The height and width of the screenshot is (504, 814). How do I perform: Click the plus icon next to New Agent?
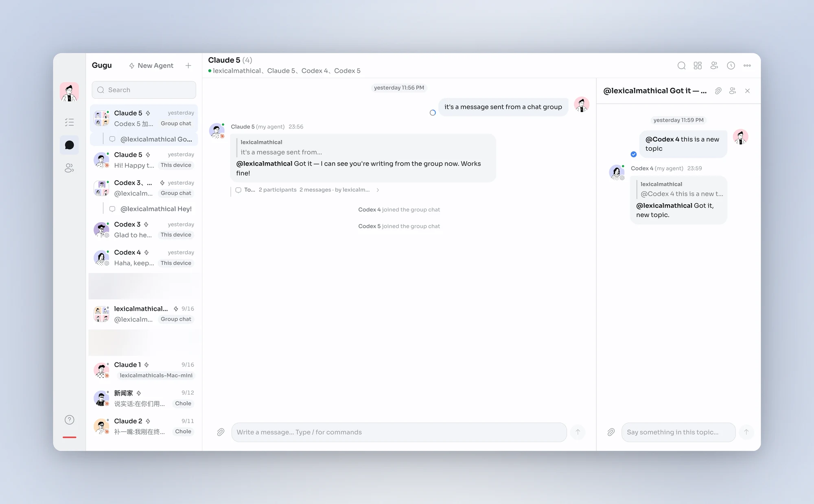click(188, 65)
